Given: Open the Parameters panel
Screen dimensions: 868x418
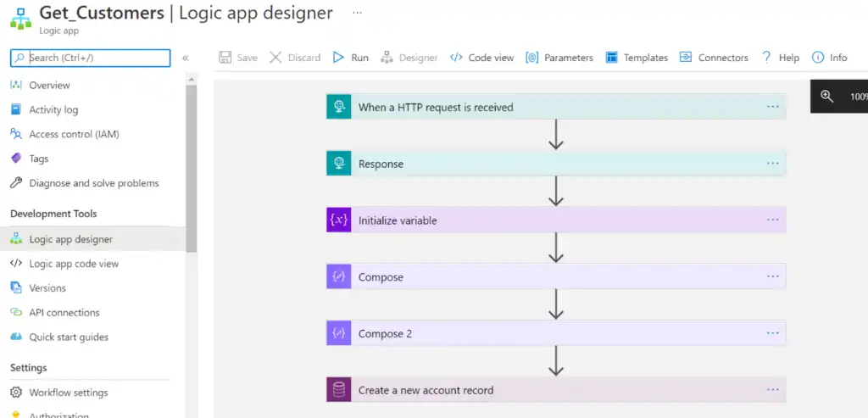Looking at the screenshot, I should (x=559, y=58).
